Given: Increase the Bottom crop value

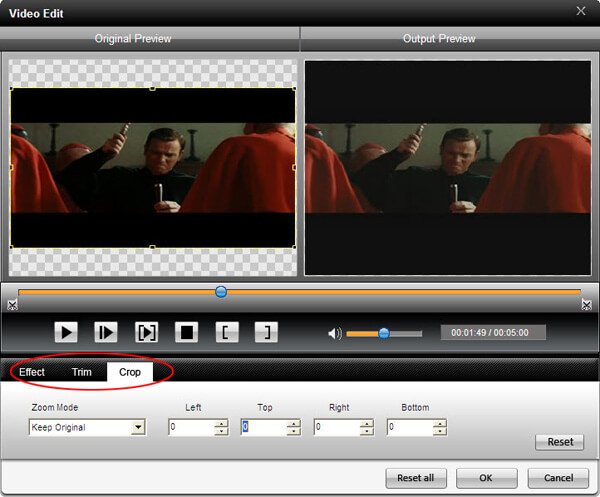Looking at the screenshot, I should (x=440, y=423).
